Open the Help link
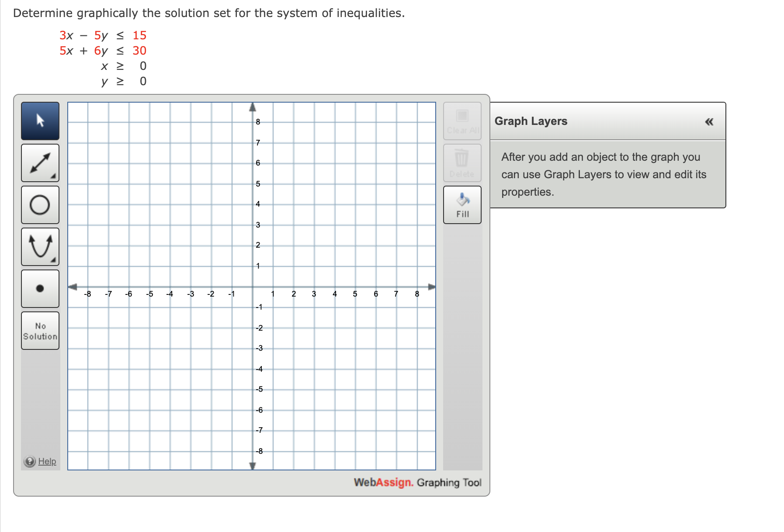 [x=47, y=461]
